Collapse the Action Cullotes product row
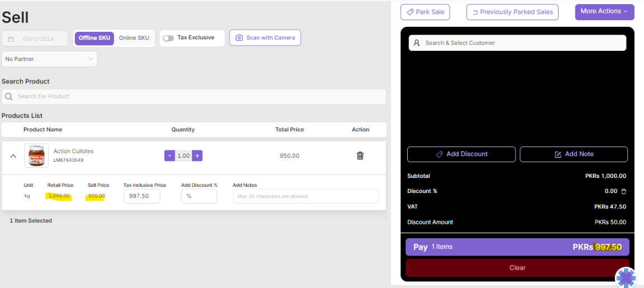644x288 pixels. (x=13, y=156)
